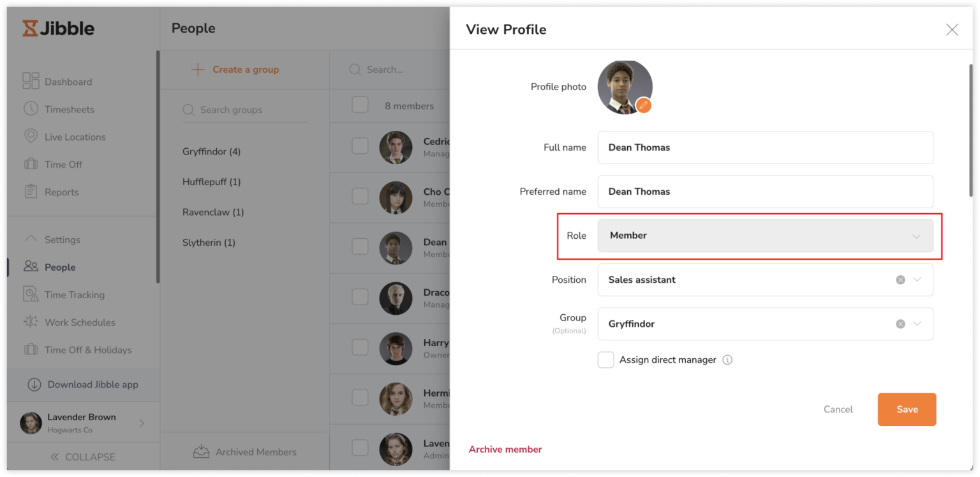The height and width of the screenshot is (477, 980).
Task: Expand the Position dropdown for Sales assistant
Action: click(917, 280)
